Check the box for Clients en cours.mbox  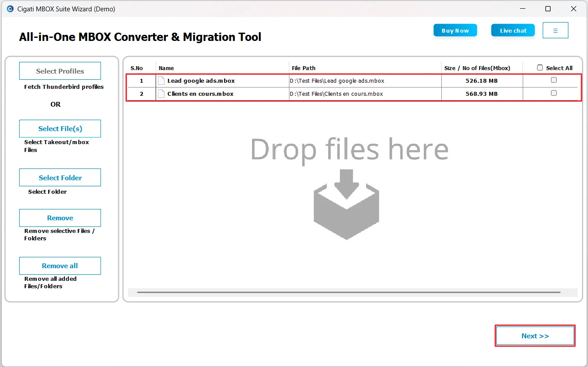point(554,93)
